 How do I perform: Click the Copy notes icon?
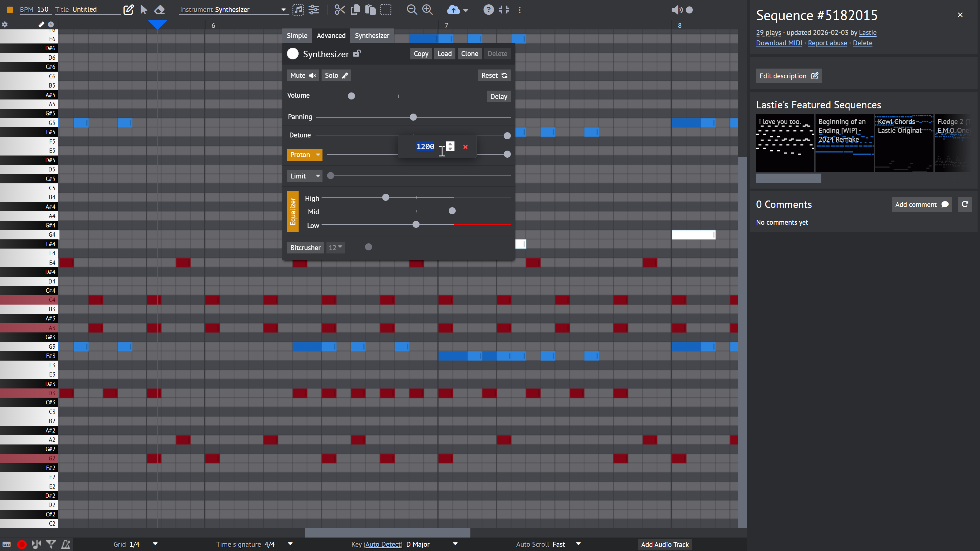click(355, 9)
